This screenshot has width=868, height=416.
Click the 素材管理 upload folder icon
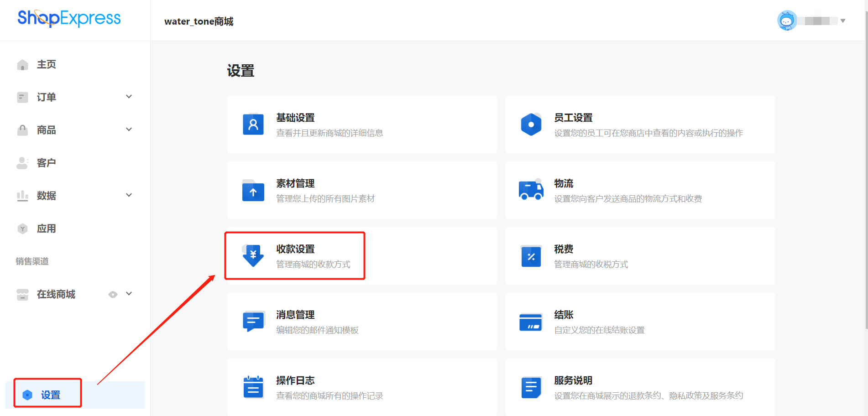click(253, 190)
